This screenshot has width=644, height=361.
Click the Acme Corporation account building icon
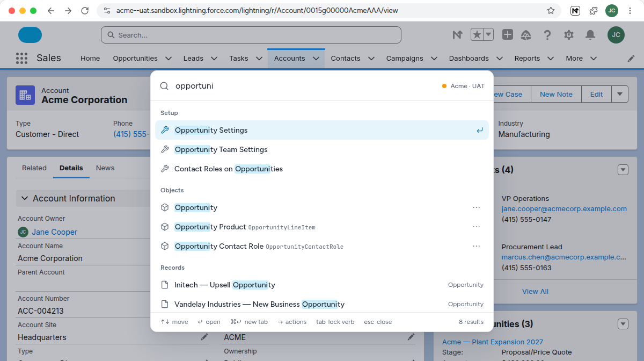[25, 95]
